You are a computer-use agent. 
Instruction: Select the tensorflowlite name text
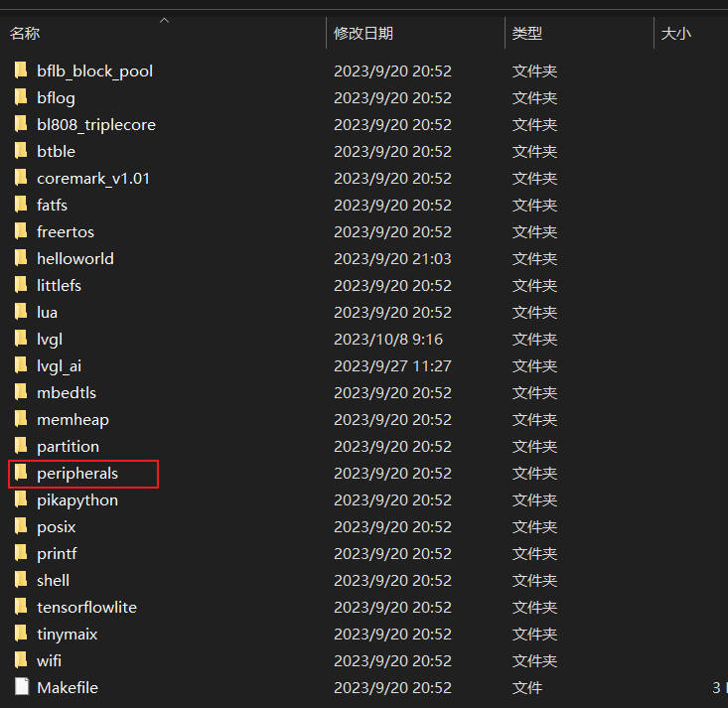coord(86,608)
